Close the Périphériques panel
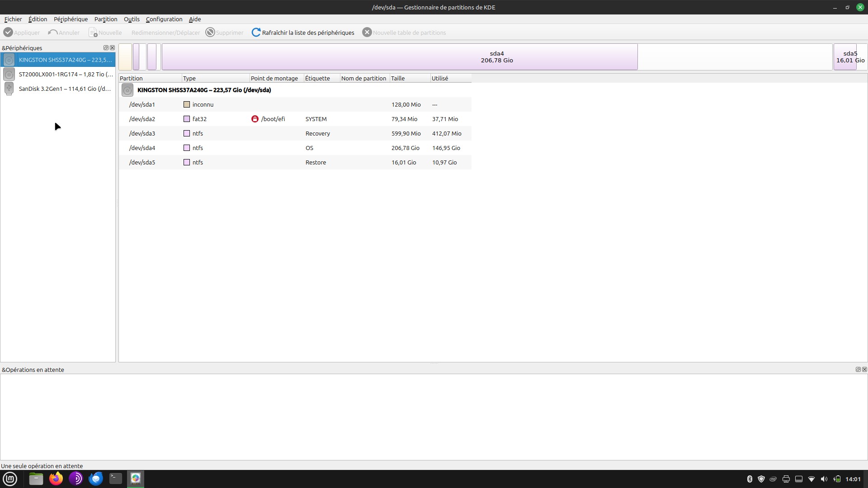This screenshot has height=488, width=868. [x=113, y=48]
